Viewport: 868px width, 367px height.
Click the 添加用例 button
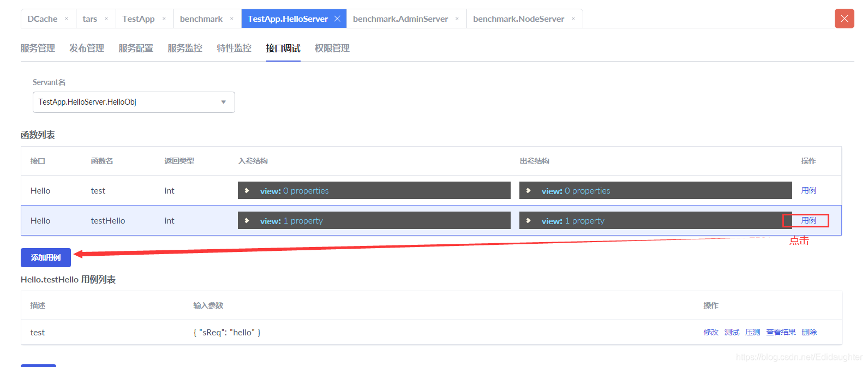coord(46,257)
